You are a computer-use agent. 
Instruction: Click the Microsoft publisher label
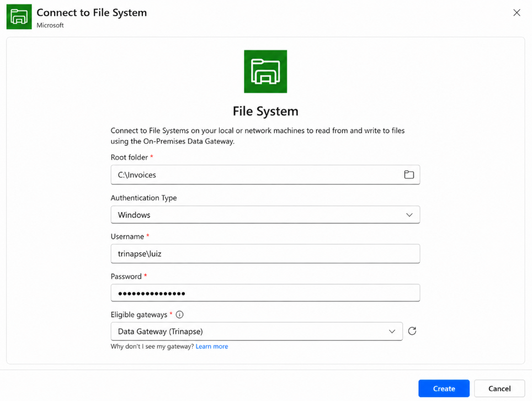(50, 25)
